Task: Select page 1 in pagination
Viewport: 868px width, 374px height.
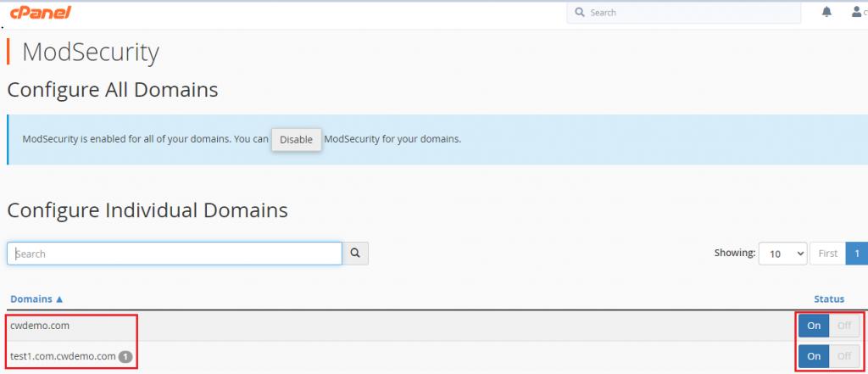Action: (857, 254)
